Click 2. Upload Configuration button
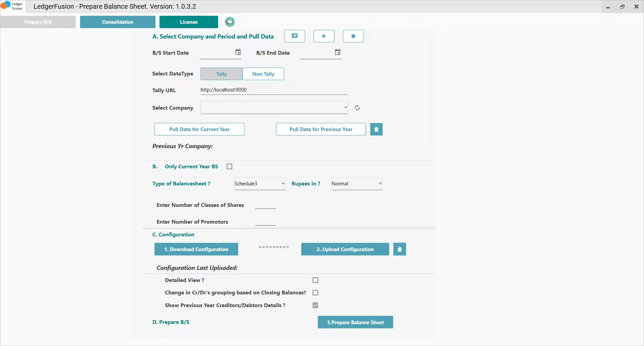Screen dimensions: 644x346 (x=345, y=249)
